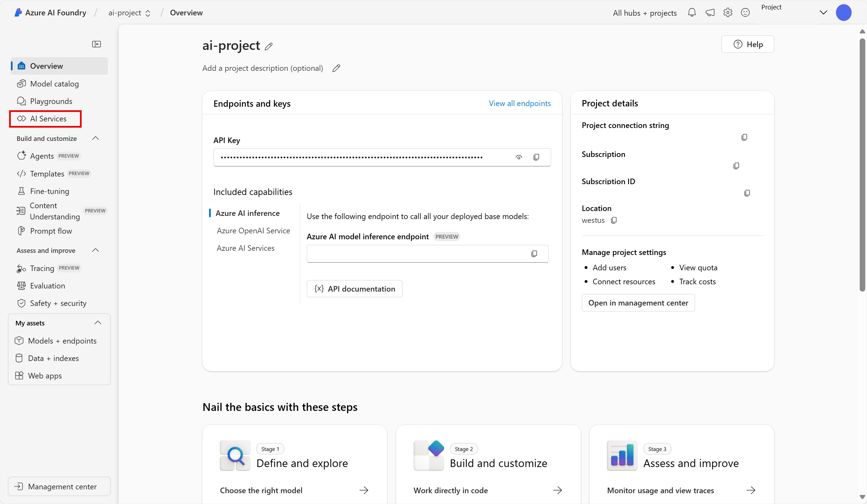Open Model catalog in sidebar
Image resolution: width=867 pixels, height=504 pixels.
click(x=54, y=84)
